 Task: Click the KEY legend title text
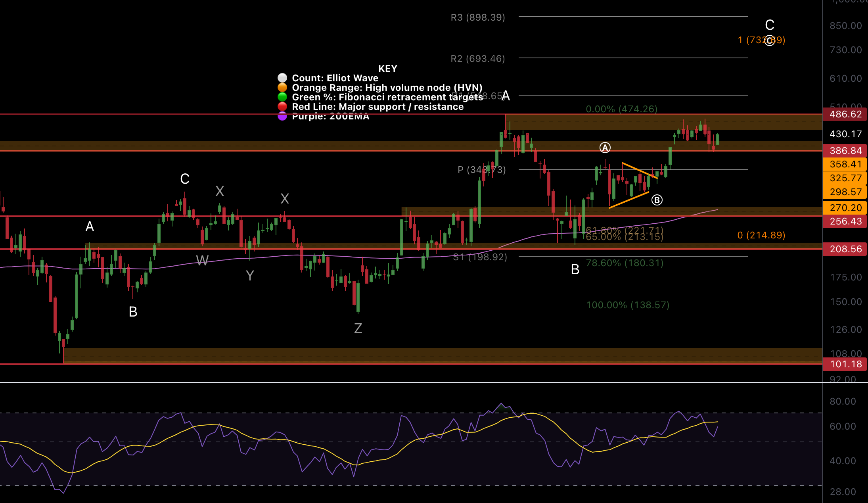coord(387,69)
